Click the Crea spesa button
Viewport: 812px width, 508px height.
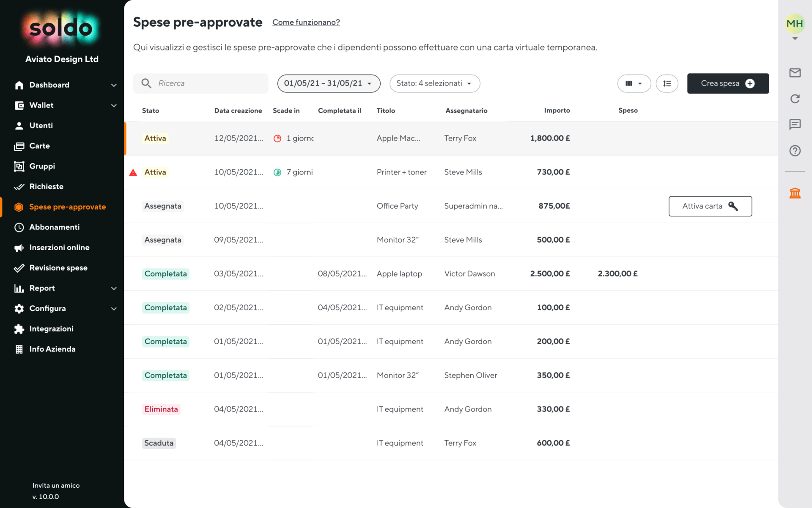click(x=728, y=83)
